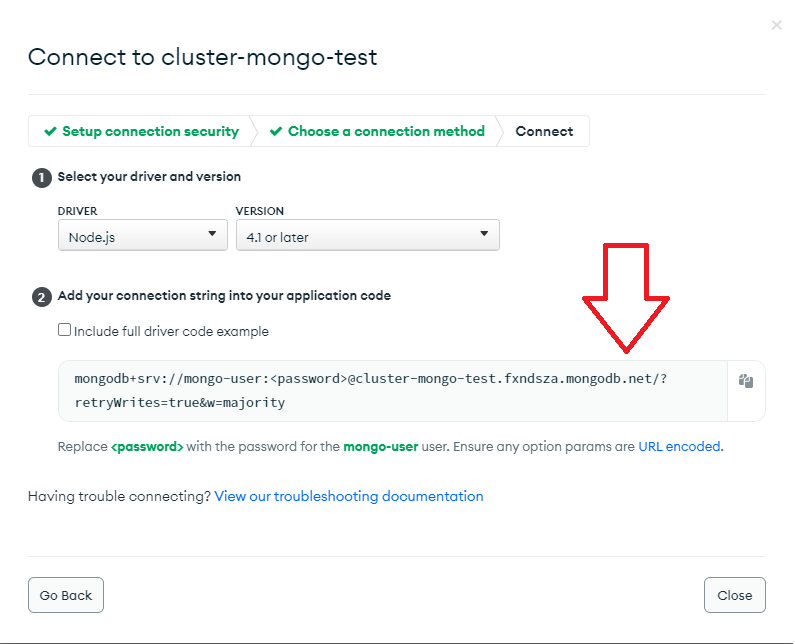Click inside the mongodb+srv connection string box

(392, 391)
